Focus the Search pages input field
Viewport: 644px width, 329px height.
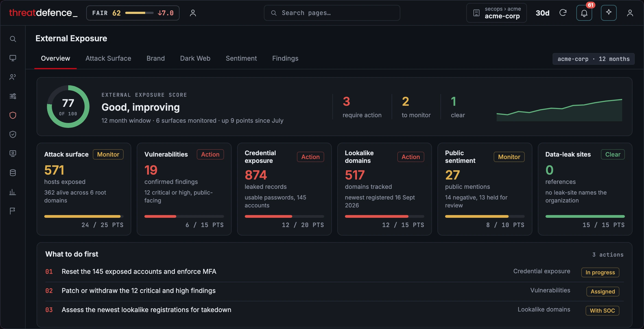click(x=332, y=13)
